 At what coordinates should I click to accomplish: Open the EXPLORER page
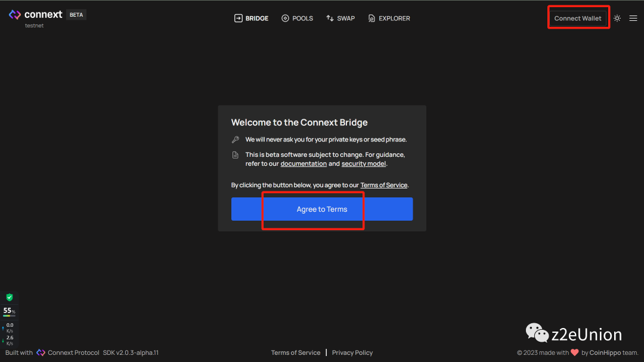click(394, 18)
